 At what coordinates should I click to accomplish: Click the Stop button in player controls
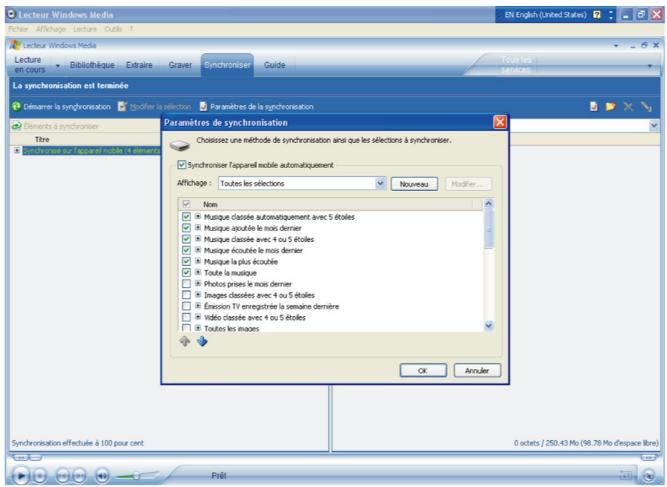point(40,476)
